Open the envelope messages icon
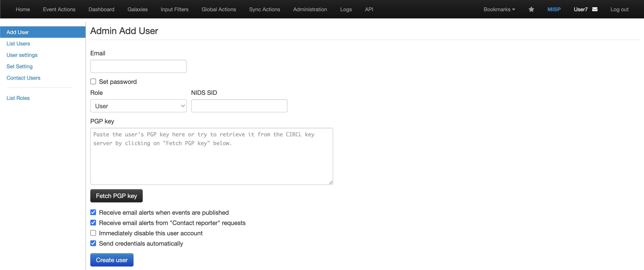The height and width of the screenshot is (270, 644). tap(595, 9)
